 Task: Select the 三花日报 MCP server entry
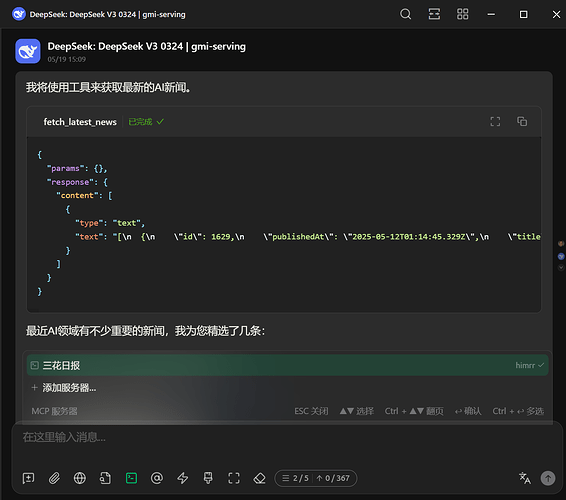pos(287,365)
